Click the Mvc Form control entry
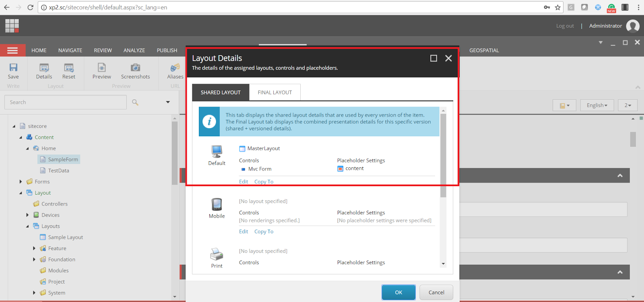The image size is (644, 302). click(x=256, y=169)
